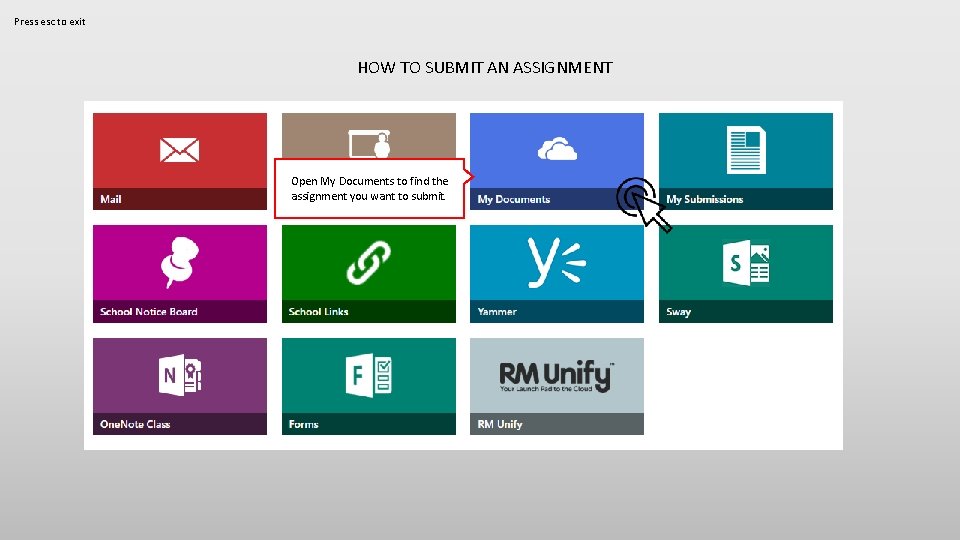Click the School Notice Board label
This screenshot has height=540, width=960.
pos(149,312)
